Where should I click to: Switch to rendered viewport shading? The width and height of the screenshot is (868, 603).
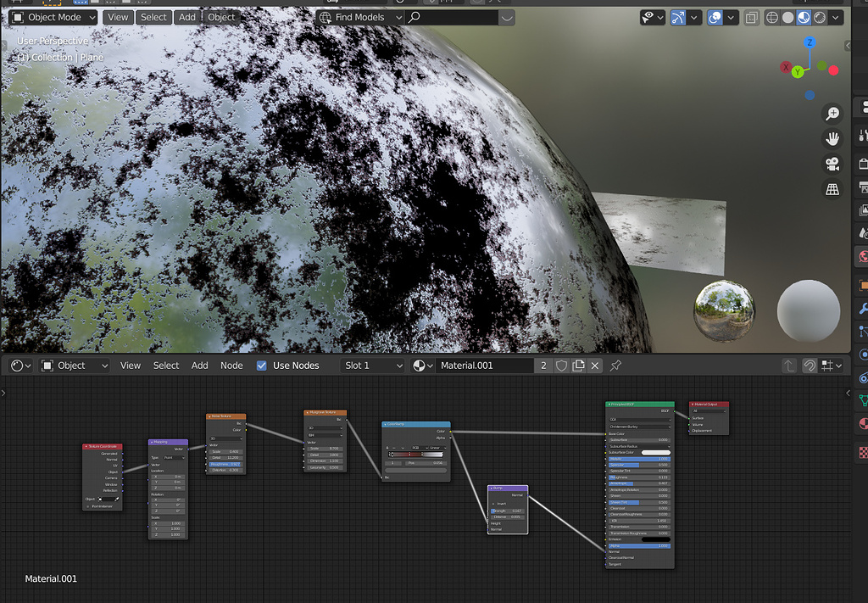(x=820, y=18)
